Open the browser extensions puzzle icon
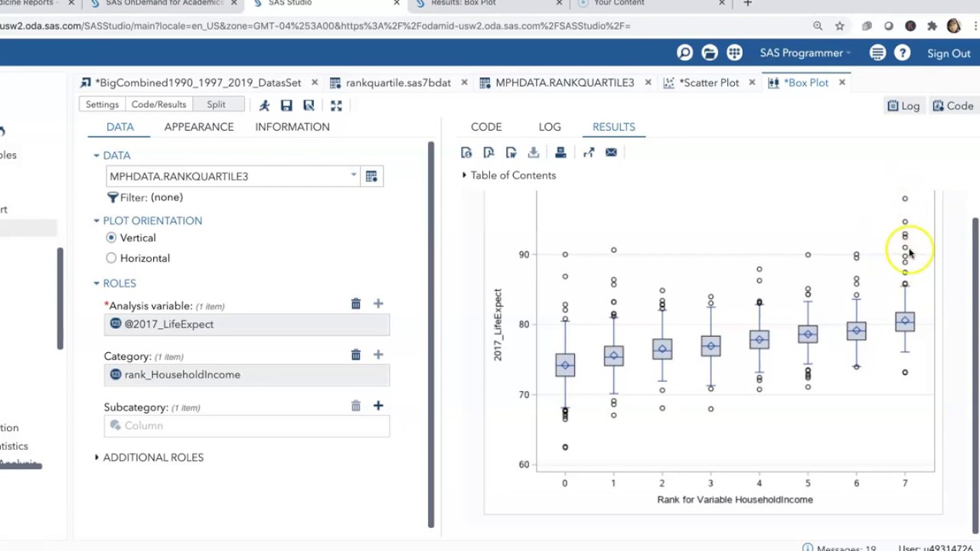Screen dimensions: 980x551 point(932,26)
